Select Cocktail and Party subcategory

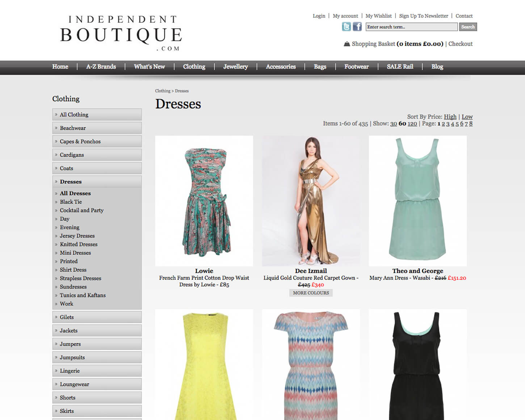pos(82,210)
